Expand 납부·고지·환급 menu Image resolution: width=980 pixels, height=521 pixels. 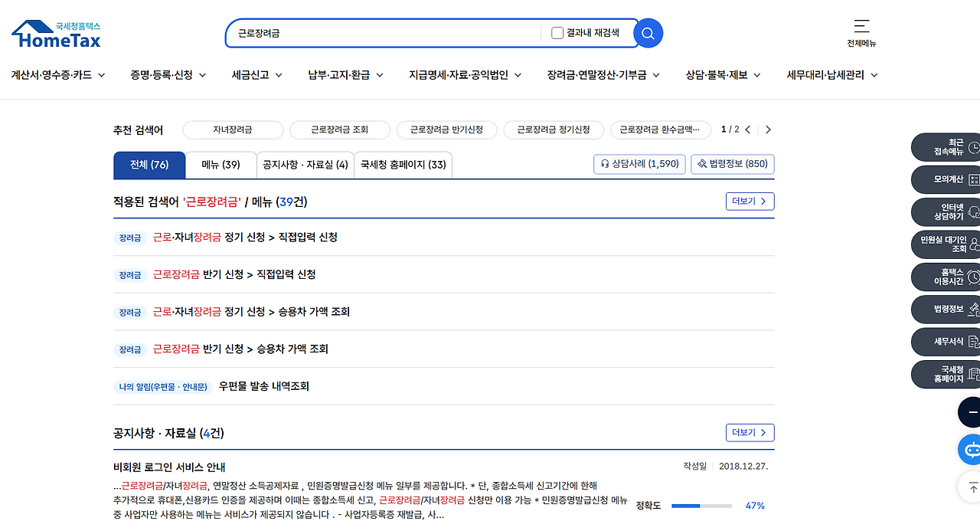click(x=346, y=75)
